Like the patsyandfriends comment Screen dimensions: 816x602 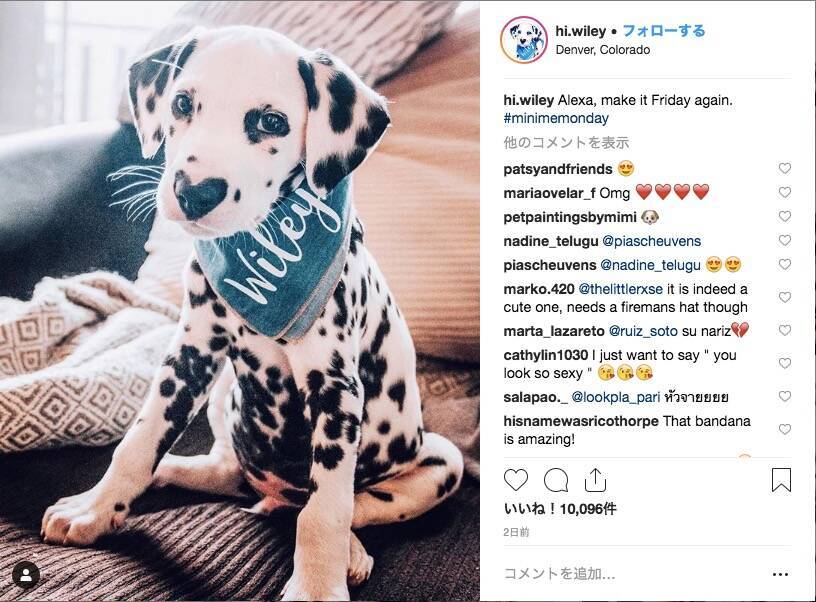(x=785, y=169)
